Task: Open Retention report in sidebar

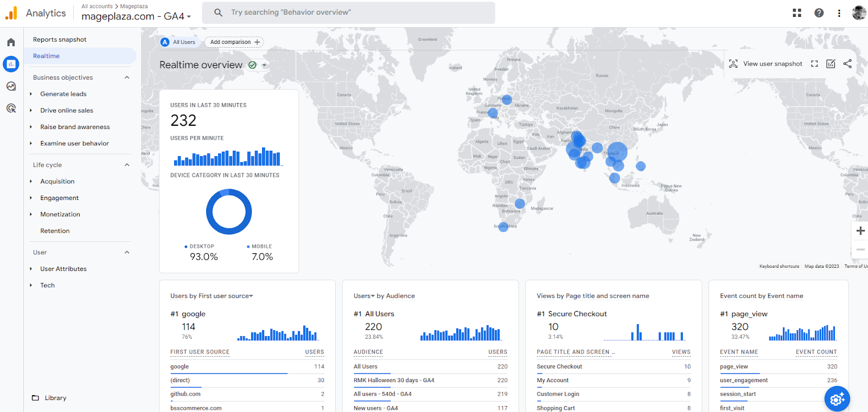Action: click(x=55, y=231)
